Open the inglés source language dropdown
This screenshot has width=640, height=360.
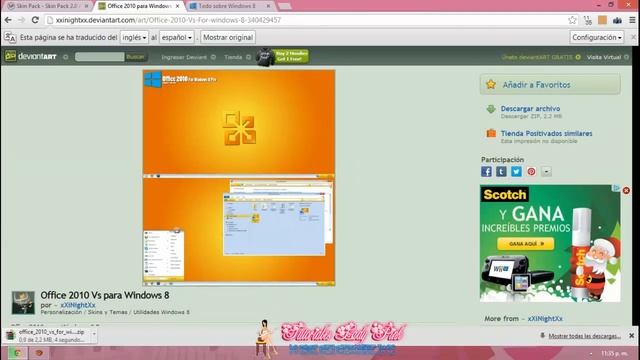[x=134, y=37]
